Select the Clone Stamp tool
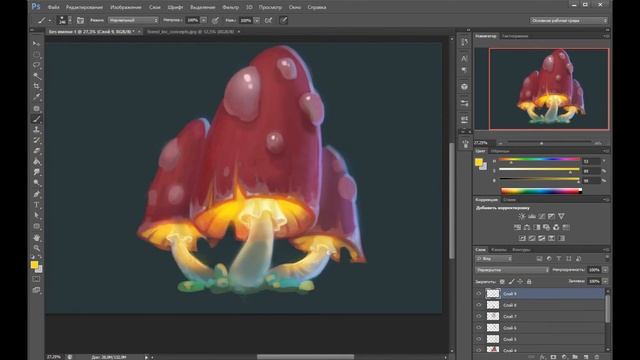Viewport: 640px width, 360px height. coord(36,129)
